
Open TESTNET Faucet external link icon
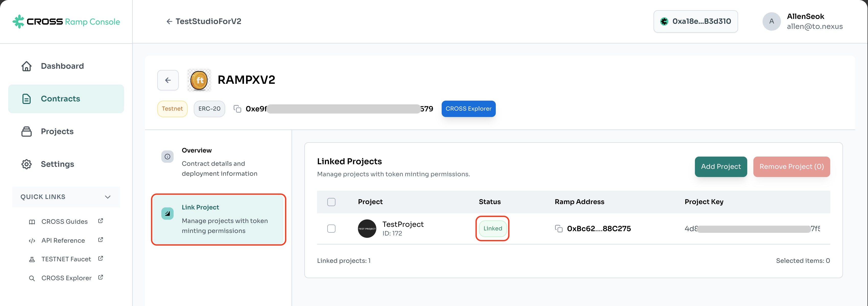100,258
